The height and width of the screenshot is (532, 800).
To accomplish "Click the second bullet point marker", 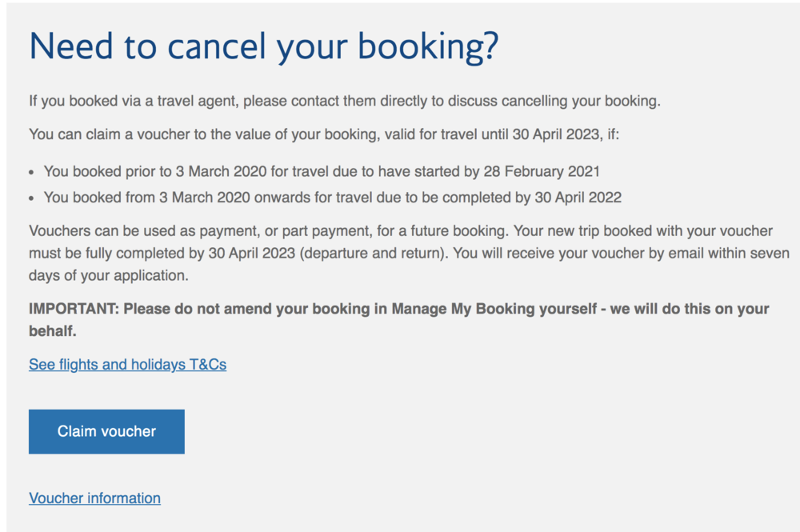I will click(x=32, y=198).
